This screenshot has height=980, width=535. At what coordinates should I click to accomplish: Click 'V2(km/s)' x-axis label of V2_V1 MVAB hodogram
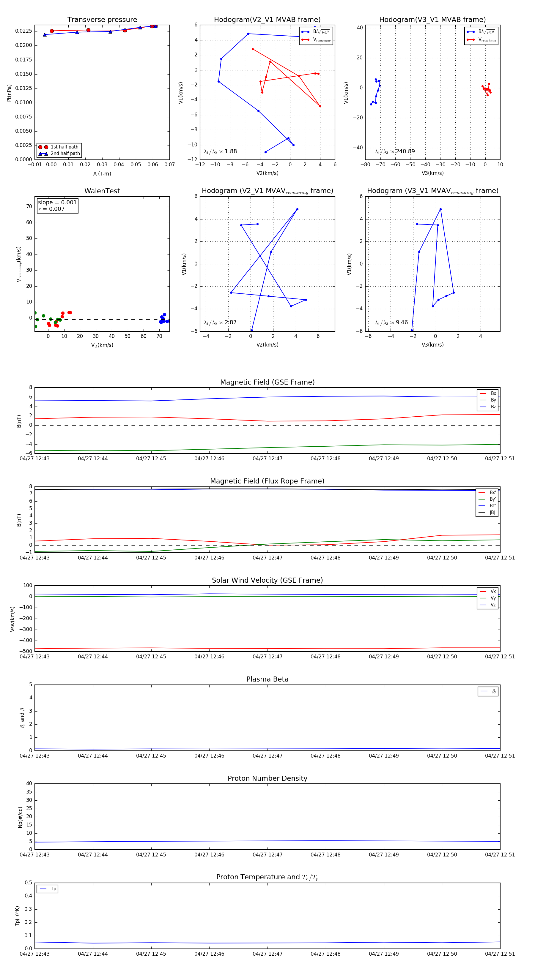click(x=267, y=173)
